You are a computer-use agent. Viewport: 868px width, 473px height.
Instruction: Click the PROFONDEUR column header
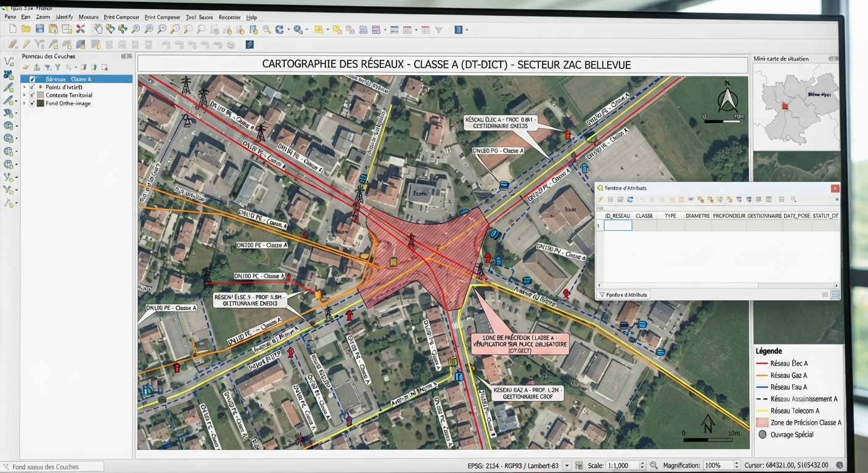(729, 216)
